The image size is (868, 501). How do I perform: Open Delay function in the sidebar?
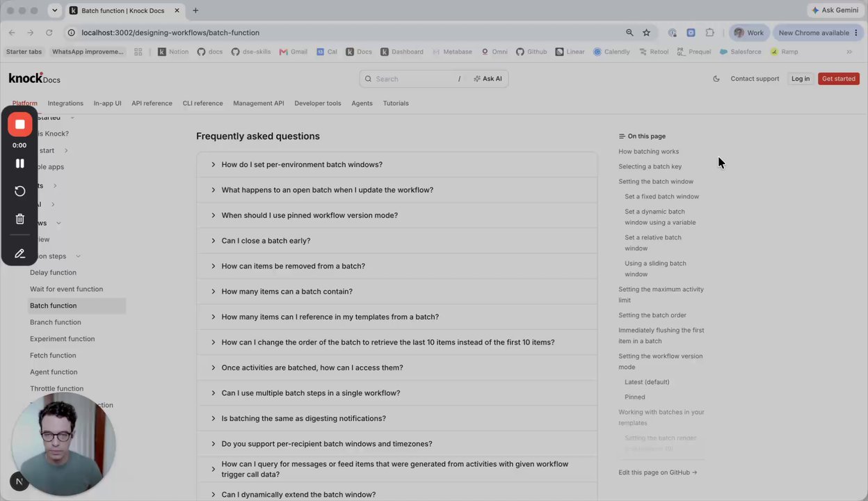pyautogui.click(x=53, y=273)
